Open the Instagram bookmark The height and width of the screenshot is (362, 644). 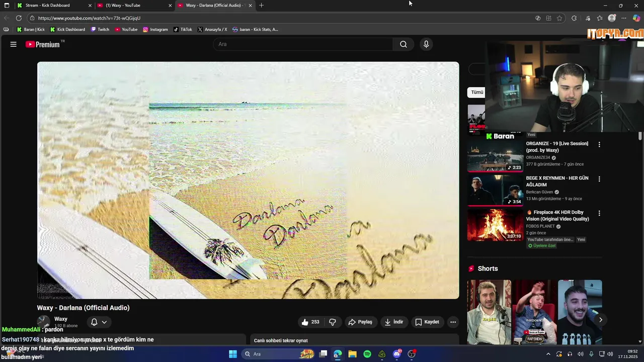(x=155, y=30)
